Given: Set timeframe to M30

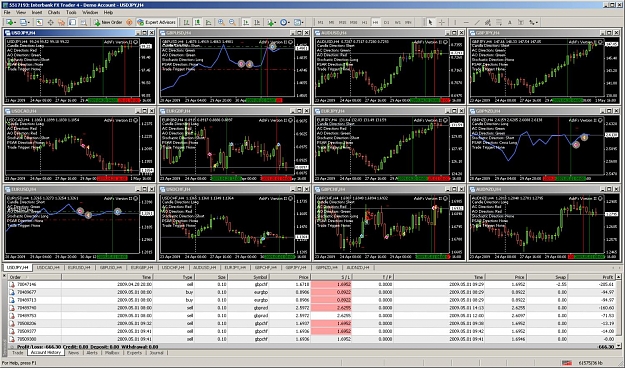Looking at the screenshot, I should coord(354,22).
